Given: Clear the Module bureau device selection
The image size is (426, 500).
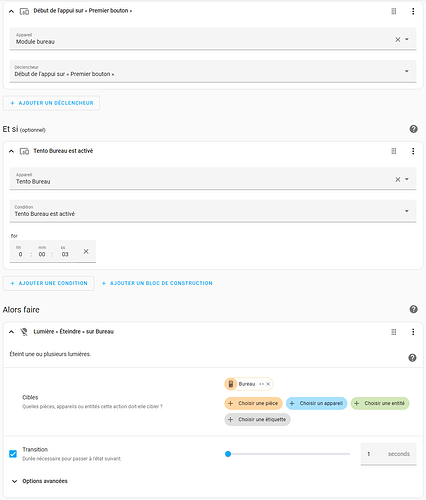Looking at the screenshot, I should 398,39.
